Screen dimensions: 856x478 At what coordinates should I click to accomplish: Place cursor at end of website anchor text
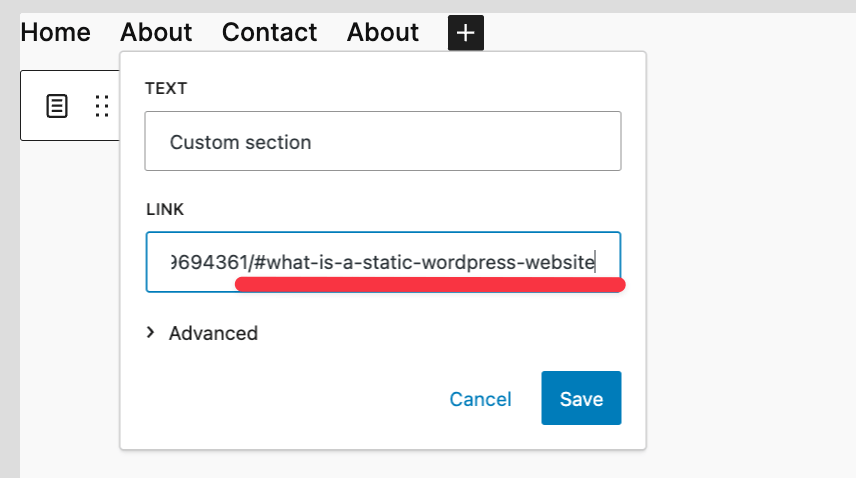click(x=596, y=263)
